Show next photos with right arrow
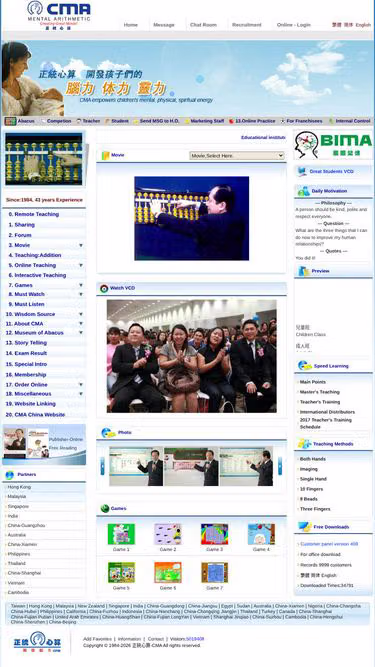Viewport: 375px width, 667px height. [280, 466]
